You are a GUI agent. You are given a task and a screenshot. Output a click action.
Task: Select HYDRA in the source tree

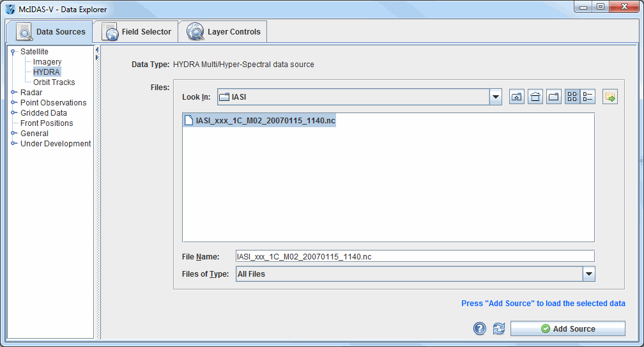[47, 72]
